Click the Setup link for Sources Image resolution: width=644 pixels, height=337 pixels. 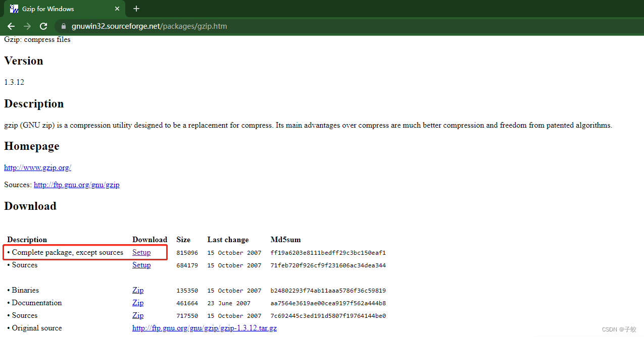coord(141,265)
